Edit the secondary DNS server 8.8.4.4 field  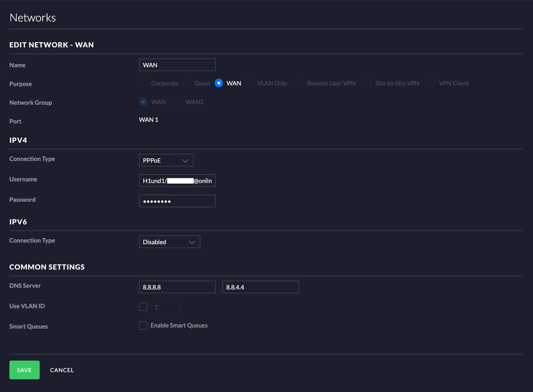click(x=260, y=287)
